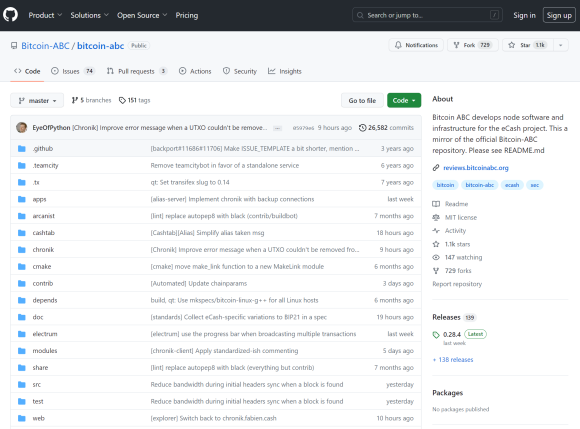Switch to the Code tab
Image resolution: width=580 pixels, height=429 pixels.
(27, 71)
